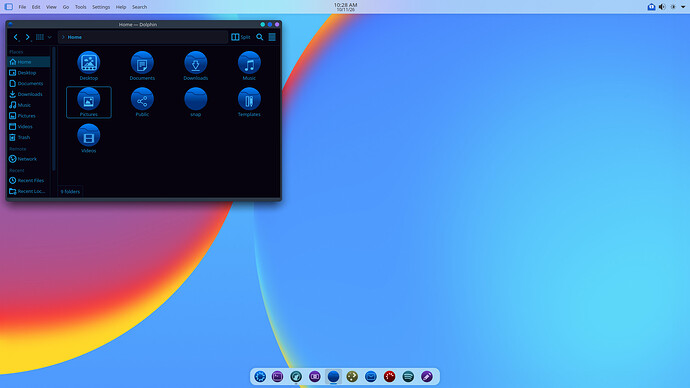Select the snap folder icon

195,99
